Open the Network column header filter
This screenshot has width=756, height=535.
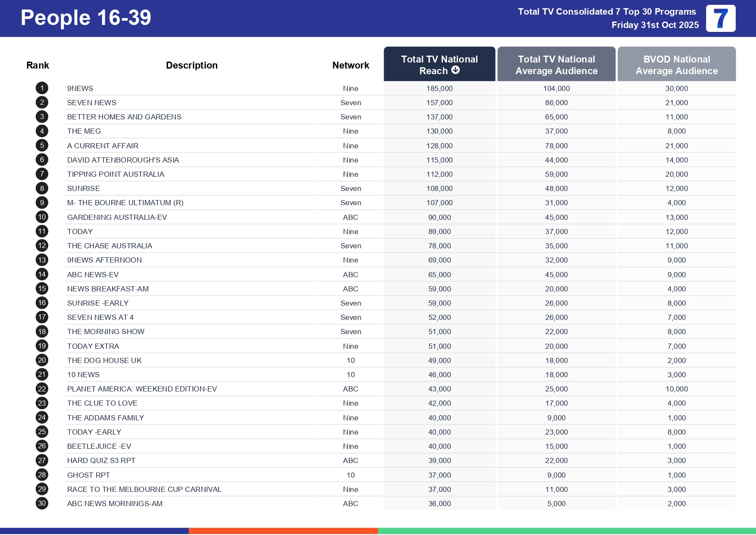click(x=350, y=65)
